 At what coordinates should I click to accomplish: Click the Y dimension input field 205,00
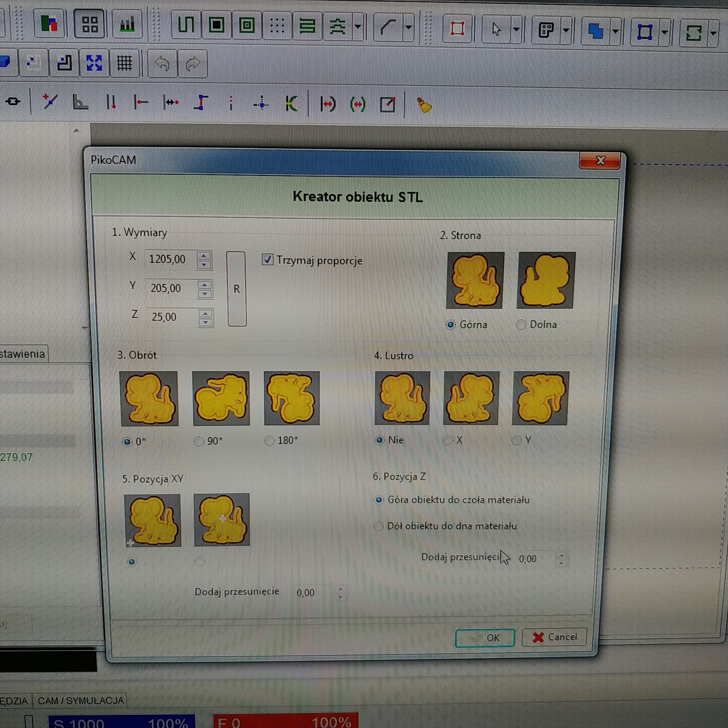pos(172,288)
